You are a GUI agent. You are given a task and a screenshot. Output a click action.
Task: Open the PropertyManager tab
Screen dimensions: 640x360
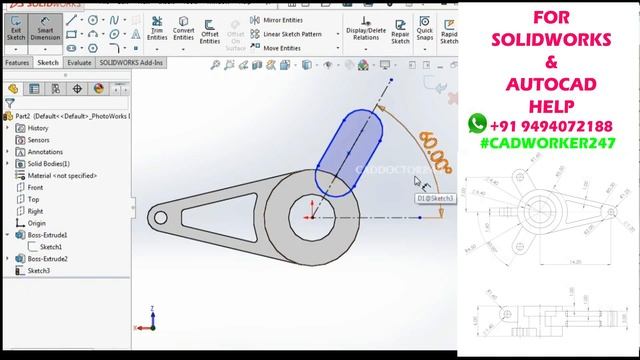[x=34, y=89]
